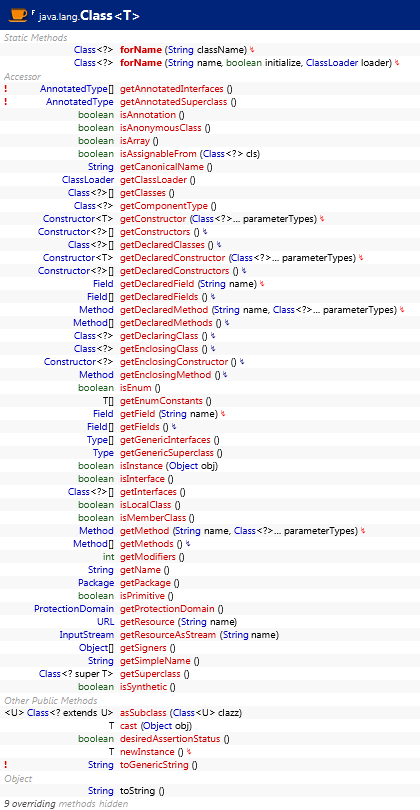Click the java.lang.Class<T> header title
420x810 pixels.
click(x=89, y=15)
